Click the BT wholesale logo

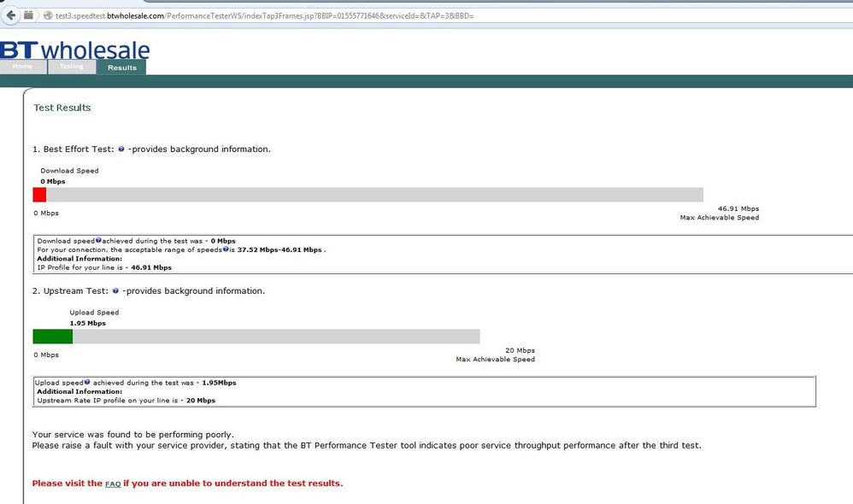pos(74,50)
